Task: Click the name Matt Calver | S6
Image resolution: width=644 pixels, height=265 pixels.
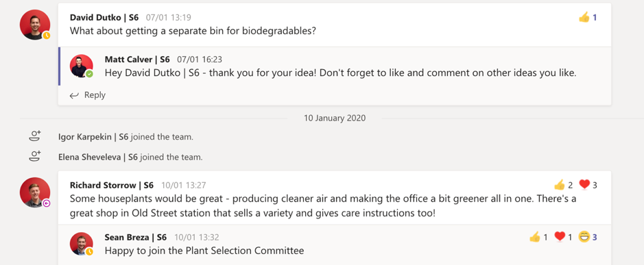Action: pos(137,60)
